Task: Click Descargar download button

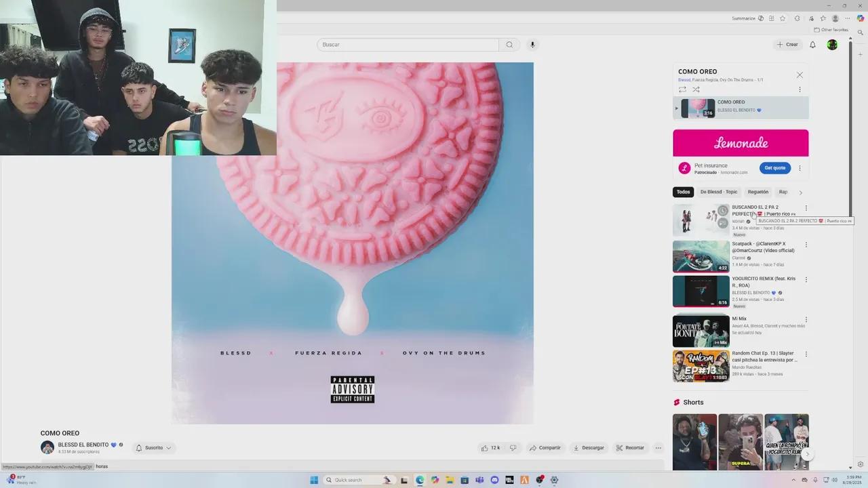Action: tap(589, 448)
